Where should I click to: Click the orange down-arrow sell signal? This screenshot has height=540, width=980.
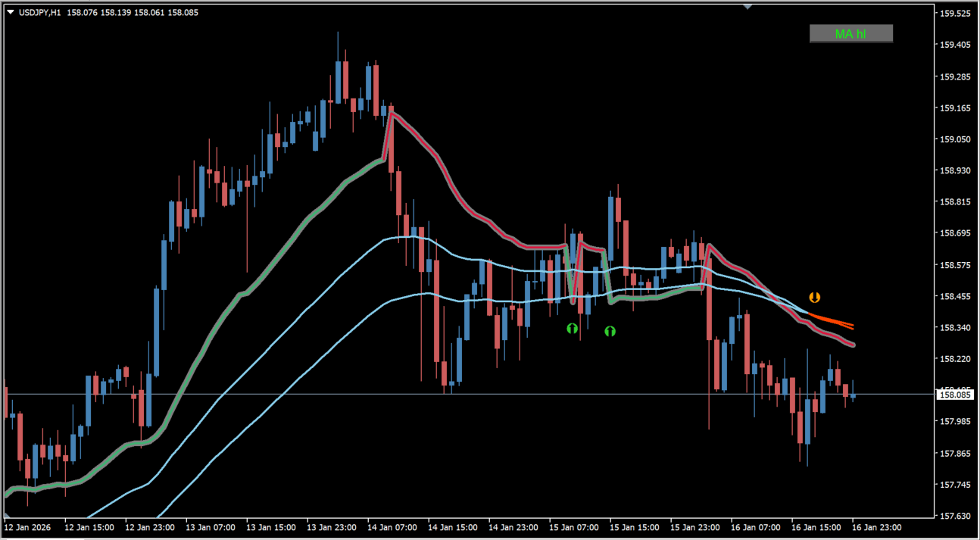pyautogui.click(x=814, y=298)
